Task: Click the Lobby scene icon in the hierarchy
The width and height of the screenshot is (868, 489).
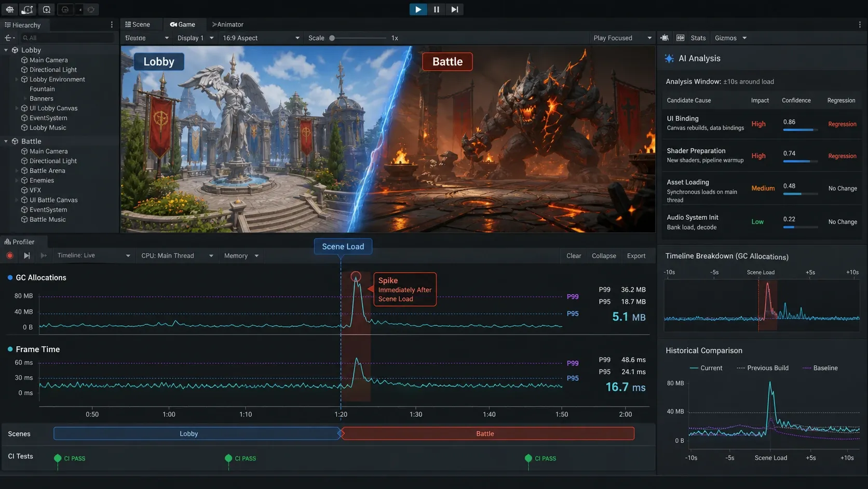Action: (x=15, y=50)
